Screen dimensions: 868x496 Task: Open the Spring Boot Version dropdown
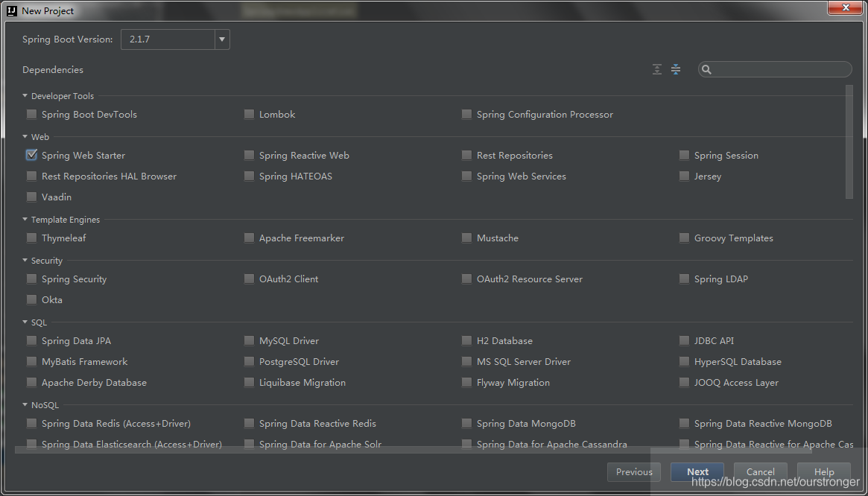[x=222, y=39]
